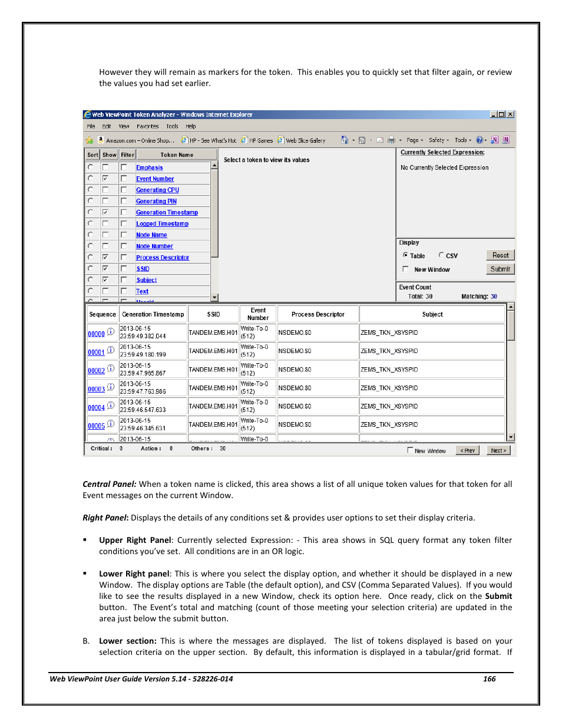The image size is (562, 728).
Task: Open the File menu
Action: (91, 126)
